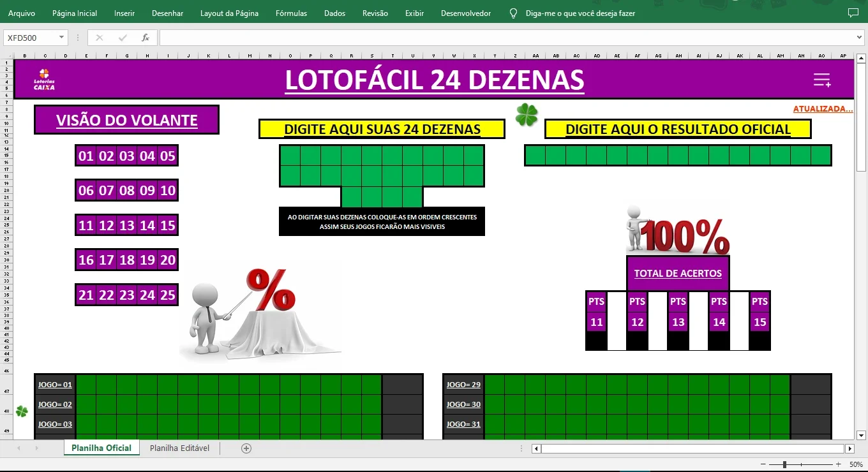This screenshot has height=472, width=868.
Task: Open the Fórmulas ribbon tab
Action: [291, 13]
